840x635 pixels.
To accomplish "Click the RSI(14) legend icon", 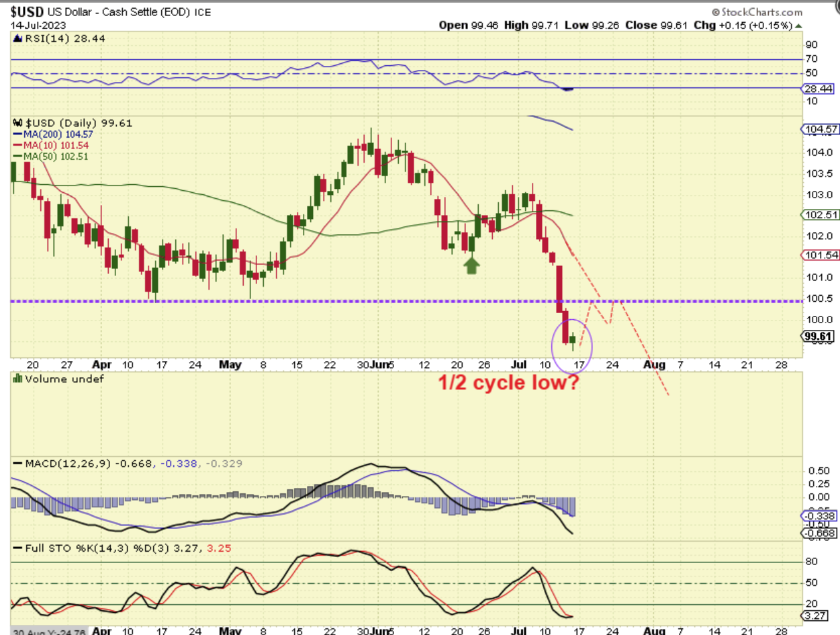I will [x=16, y=39].
